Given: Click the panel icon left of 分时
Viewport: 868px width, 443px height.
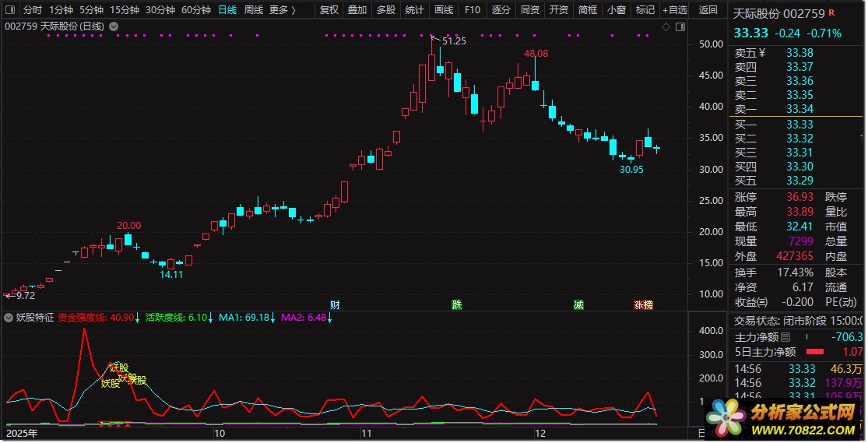Looking at the screenshot, I should 10,10.
